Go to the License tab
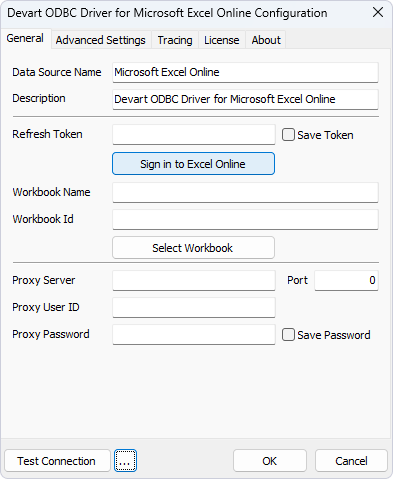 pyautogui.click(x=222, y=40)
